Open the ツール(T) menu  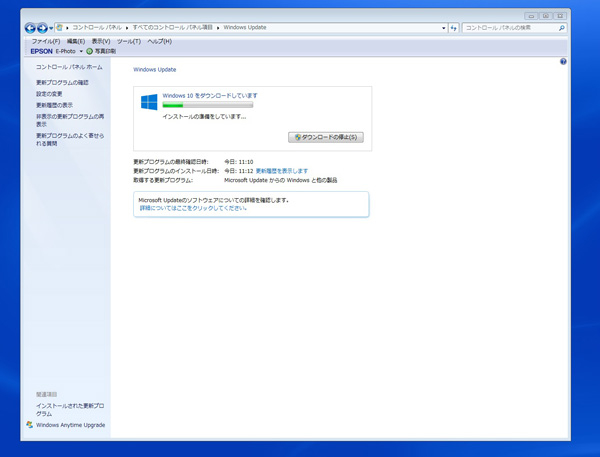point(129,41)
